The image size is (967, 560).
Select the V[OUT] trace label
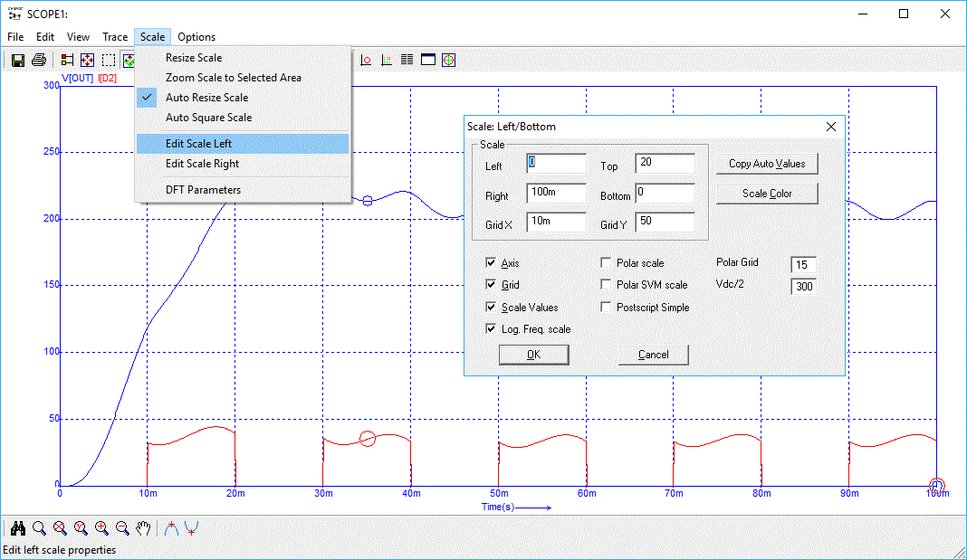pyautogui.click(x=77, y=78)
